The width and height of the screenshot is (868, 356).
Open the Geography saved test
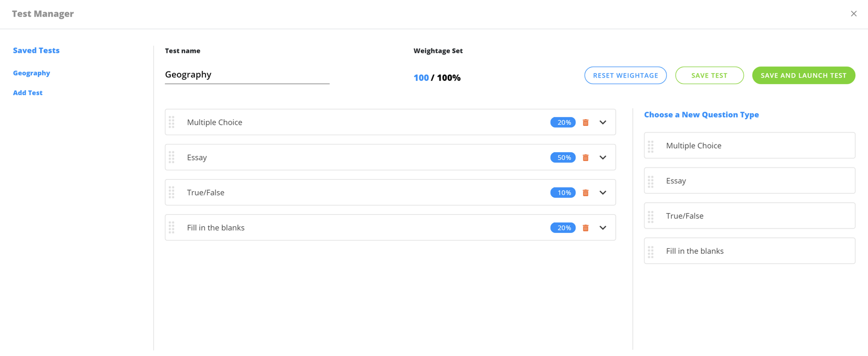coord(31,73)
